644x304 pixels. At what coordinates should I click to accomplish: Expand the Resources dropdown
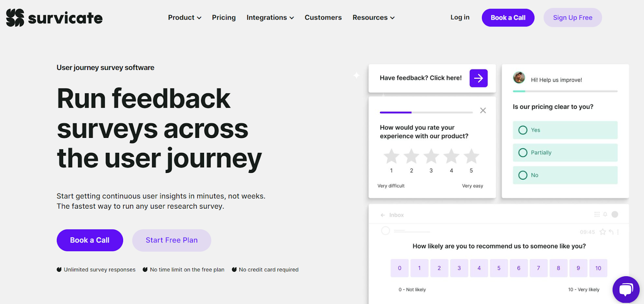pyautogui.click(x=373, y=17)
